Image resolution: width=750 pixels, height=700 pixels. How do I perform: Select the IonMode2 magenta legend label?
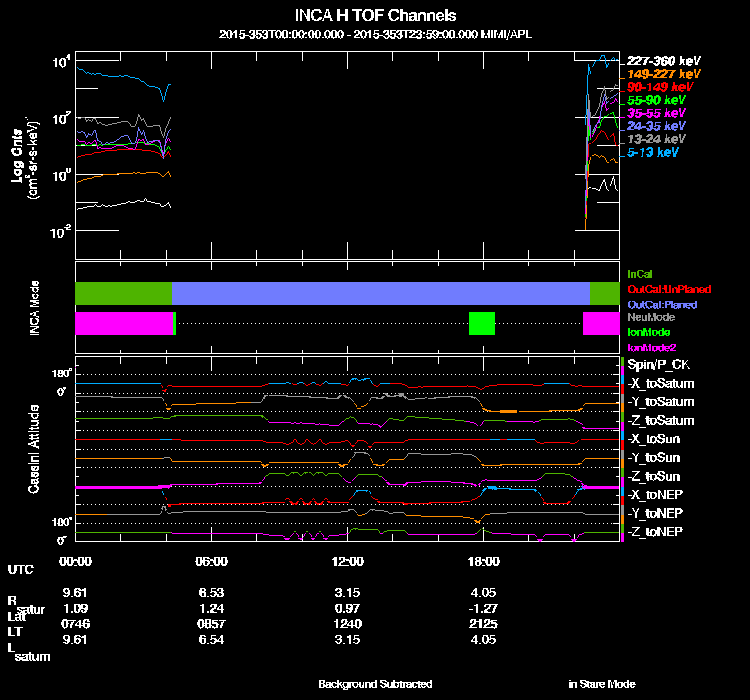(x=651, y=348)
